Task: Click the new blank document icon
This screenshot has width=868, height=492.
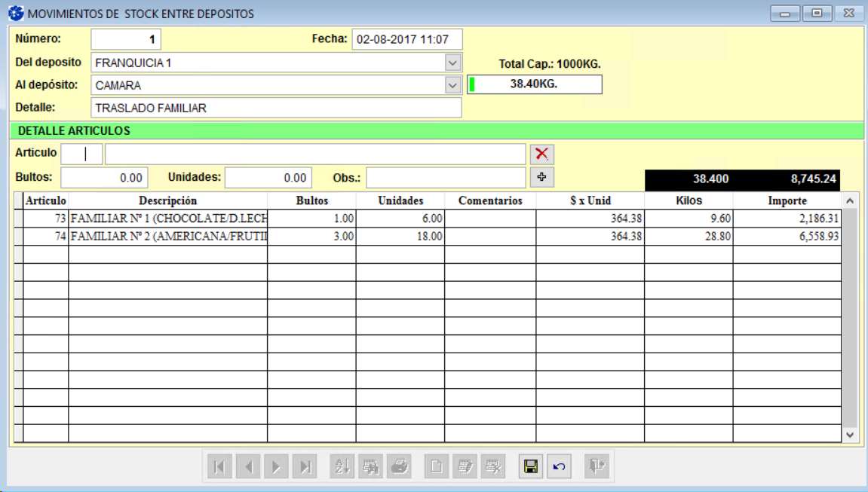Action: pos(436,467)
